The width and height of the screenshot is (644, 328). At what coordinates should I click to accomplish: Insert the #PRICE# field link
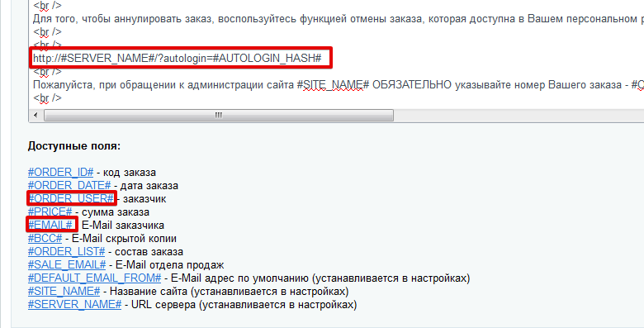click(x=50, y=212)
